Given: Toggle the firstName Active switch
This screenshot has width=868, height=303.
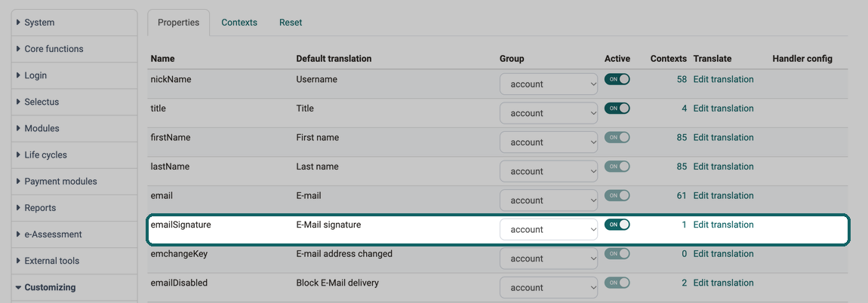Looking at the screenshot, I should [x=617, y=137].
